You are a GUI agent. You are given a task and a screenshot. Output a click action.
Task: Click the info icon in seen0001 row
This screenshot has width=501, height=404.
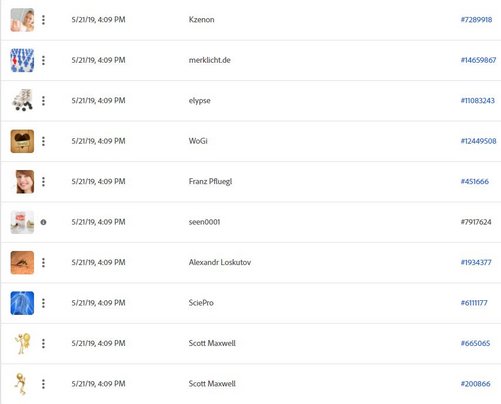[x=43, y=222]
